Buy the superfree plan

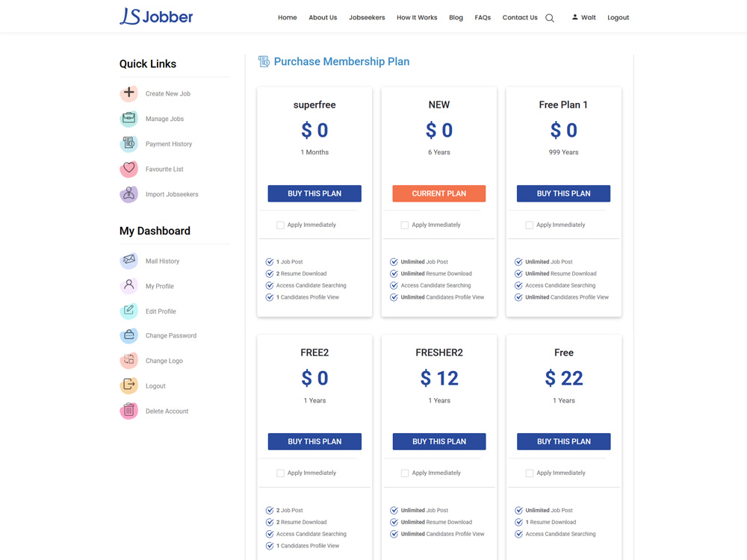point(314,193)
